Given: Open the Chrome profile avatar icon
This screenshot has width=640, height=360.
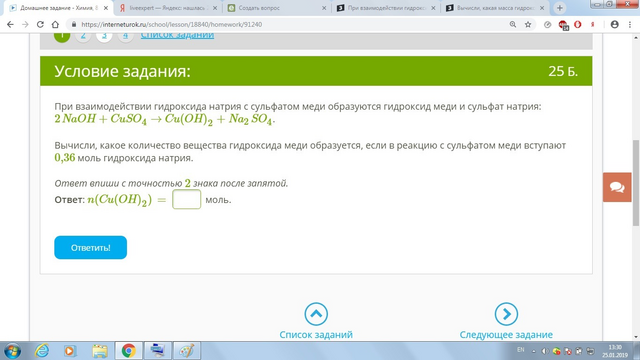Looking at the screenshot, I should pos(614,24).
